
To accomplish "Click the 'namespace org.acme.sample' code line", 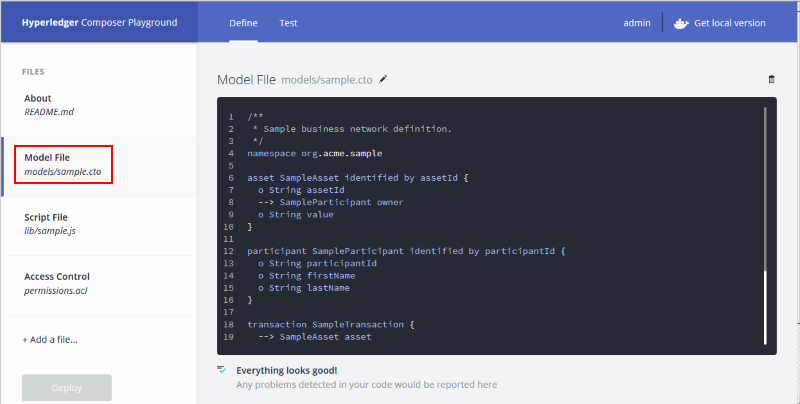I will pos(315,153).
